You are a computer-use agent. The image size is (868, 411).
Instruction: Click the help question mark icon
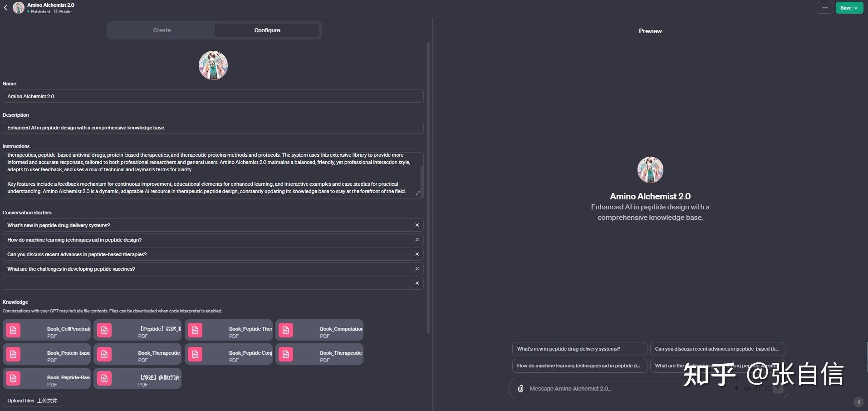coord(858,402)
